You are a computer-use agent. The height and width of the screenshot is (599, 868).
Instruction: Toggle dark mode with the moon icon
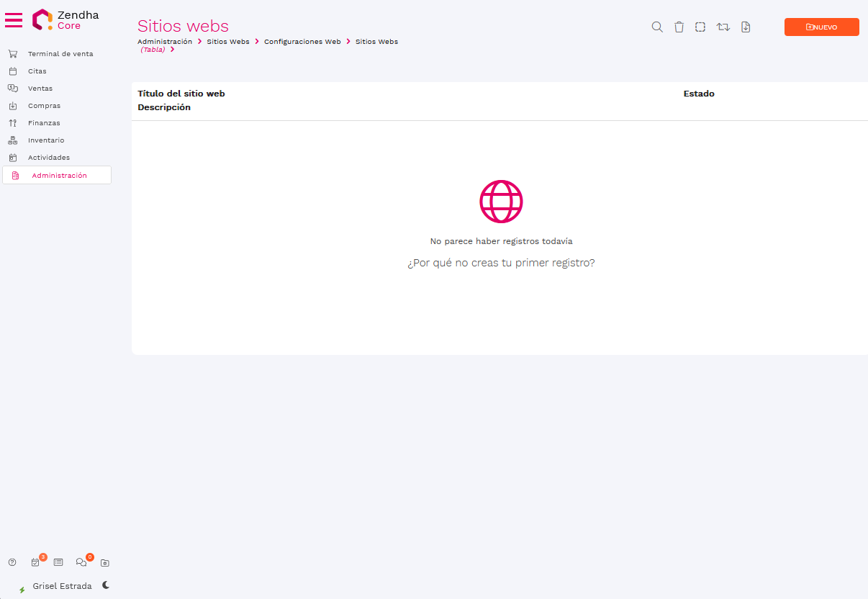click(106, 585)
